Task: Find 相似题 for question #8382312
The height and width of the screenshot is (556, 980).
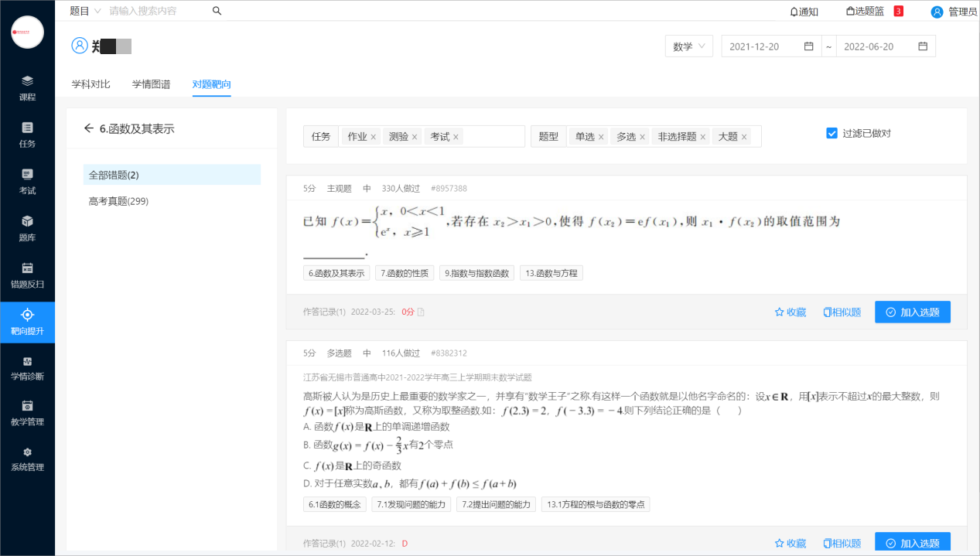Action: click(x=842, y=544)
